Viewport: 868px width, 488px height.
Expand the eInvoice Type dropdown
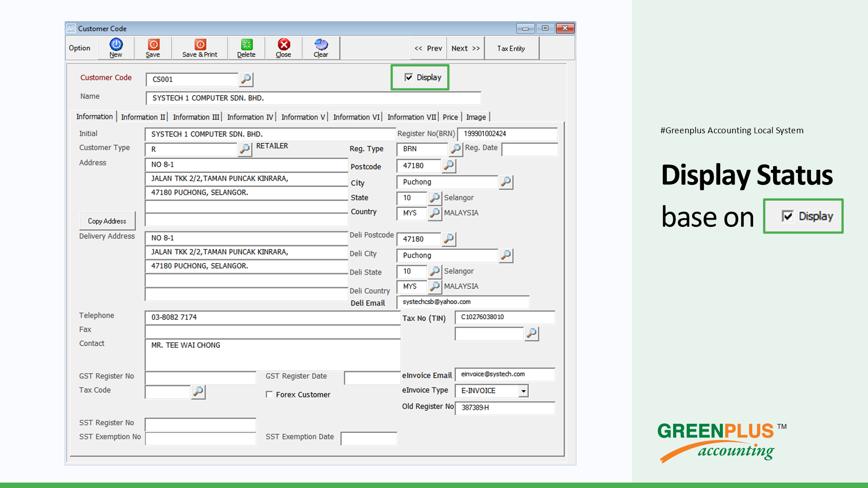(x=524, y=391)
